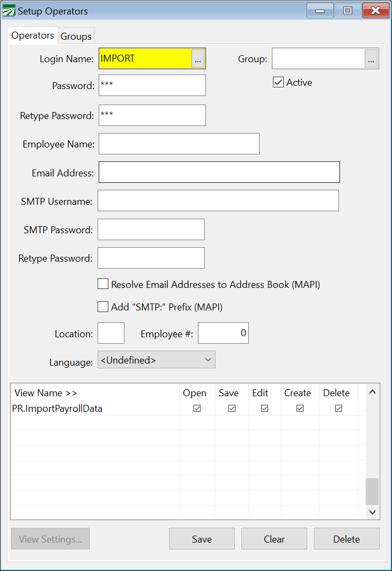Click the View Name >> column header
This screenshot has height=571, width=392.
pyautogui.click(x=46, y=393)
